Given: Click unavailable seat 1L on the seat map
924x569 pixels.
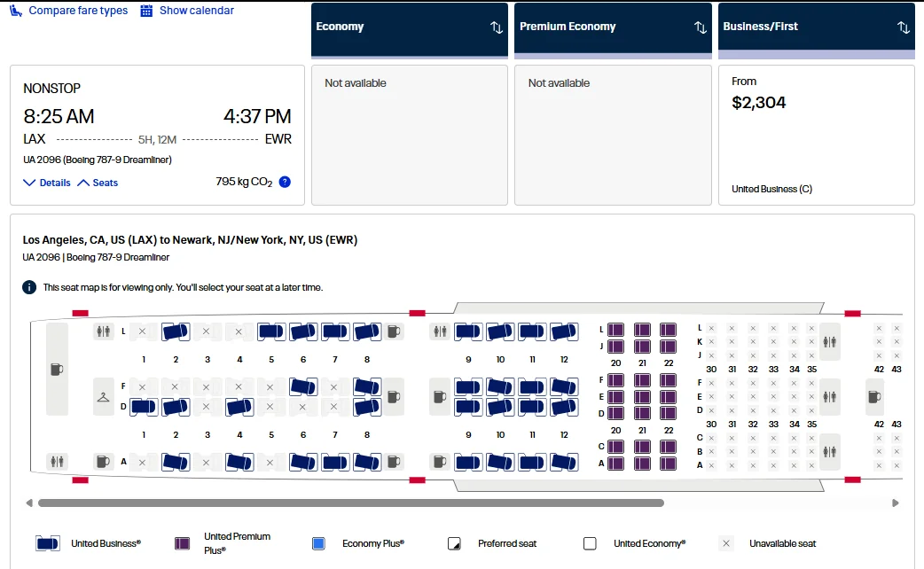Looking at the screenshot, I should pos(143,331).
